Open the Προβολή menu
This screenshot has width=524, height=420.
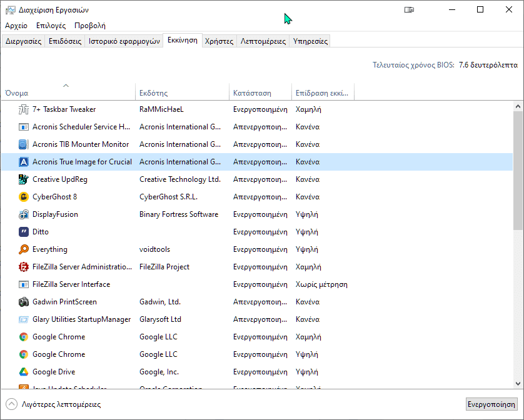tap(90, 26)
